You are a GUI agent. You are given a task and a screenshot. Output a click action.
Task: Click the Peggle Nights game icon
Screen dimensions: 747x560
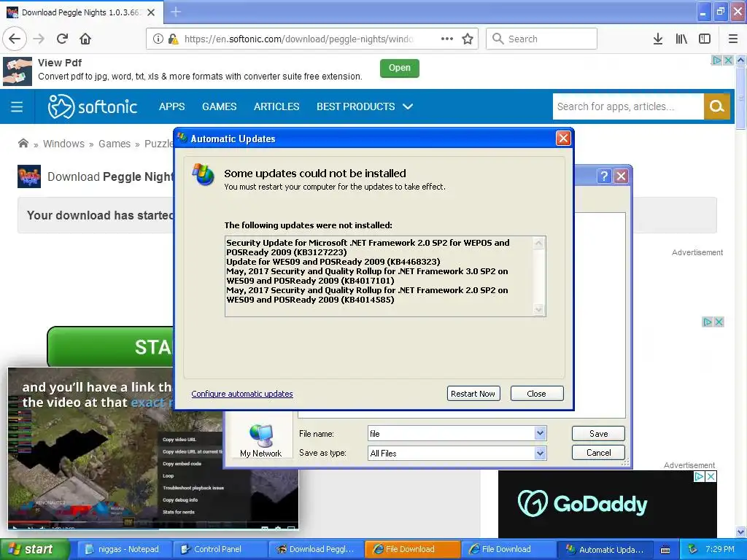[x=29, y=176]
